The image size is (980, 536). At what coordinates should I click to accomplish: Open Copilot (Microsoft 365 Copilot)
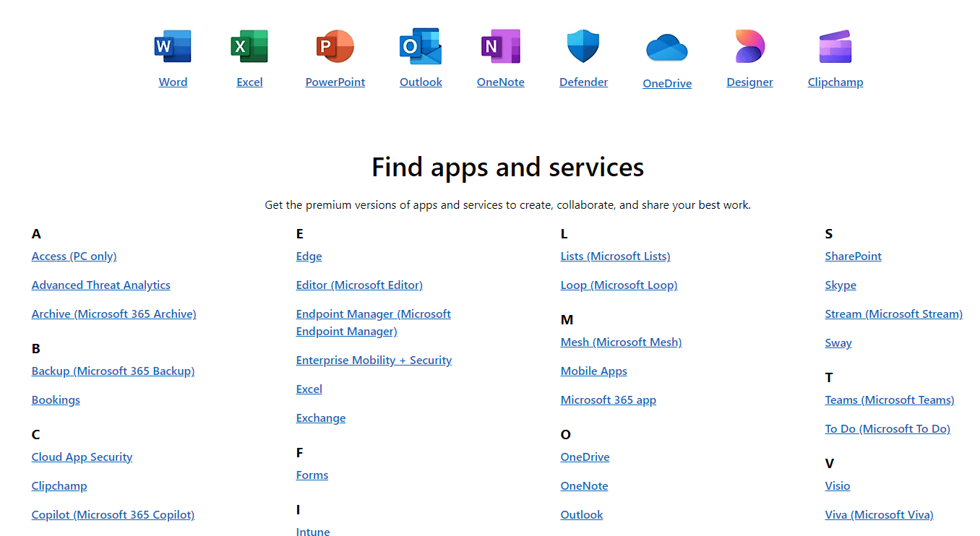point(113,514)
